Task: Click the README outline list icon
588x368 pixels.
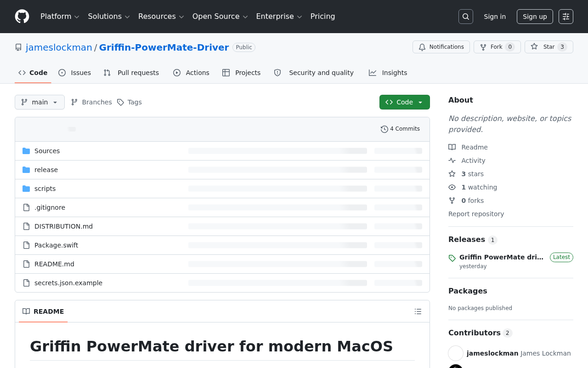Action: click(x=418, y=311)
